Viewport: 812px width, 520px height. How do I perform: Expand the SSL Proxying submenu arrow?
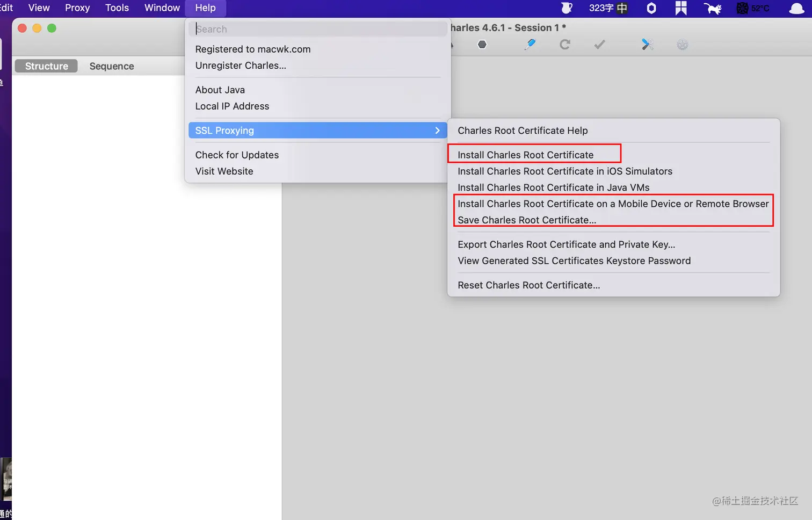click(x=437, y=131)
